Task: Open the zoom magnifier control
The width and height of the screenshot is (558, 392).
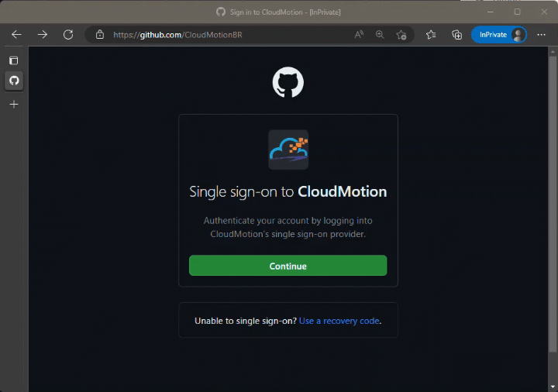Action: (380, 35)
